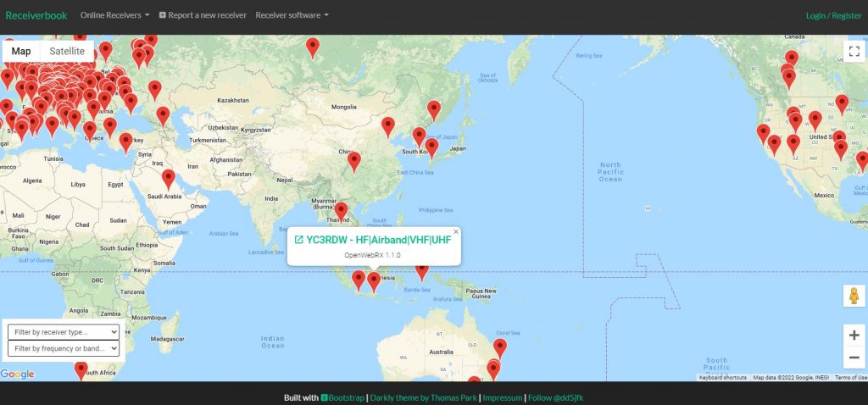Open the YC3RDW receiver link
The height and width of the screenshot is (405, 868).
pyautogui.click(x=373, y=240)
